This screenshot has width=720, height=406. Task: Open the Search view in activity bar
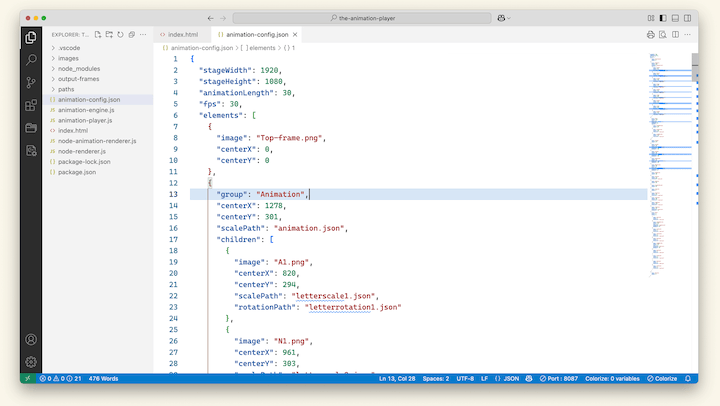[31, 59]
